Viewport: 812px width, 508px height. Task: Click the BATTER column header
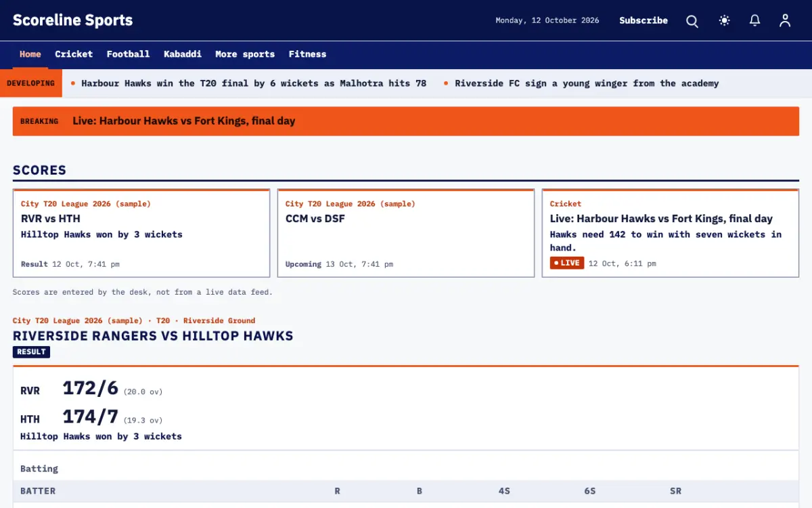pyautogui.click(x=38, y=491)
